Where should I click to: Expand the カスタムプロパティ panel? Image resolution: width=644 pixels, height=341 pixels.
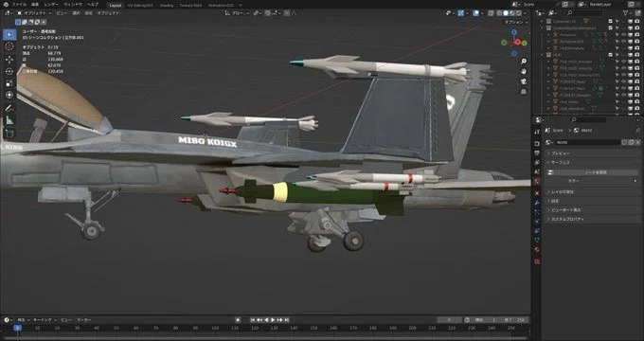(591, 220)
